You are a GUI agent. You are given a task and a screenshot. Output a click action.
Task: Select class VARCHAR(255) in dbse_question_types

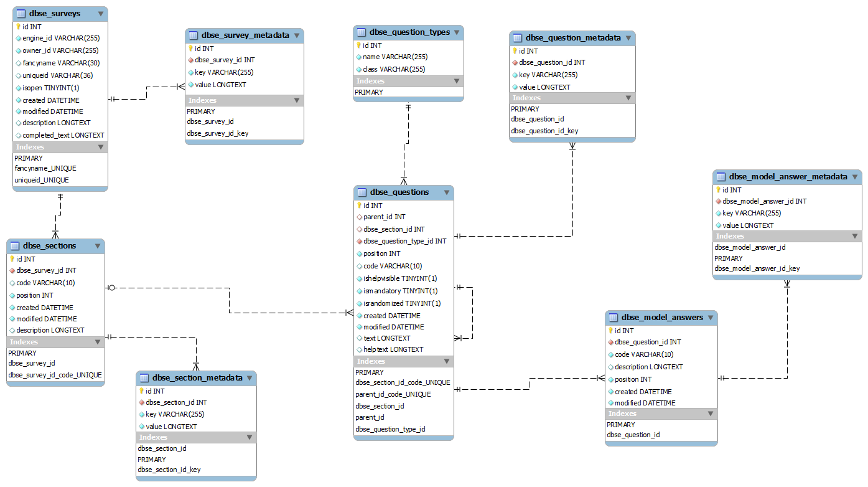394,69
